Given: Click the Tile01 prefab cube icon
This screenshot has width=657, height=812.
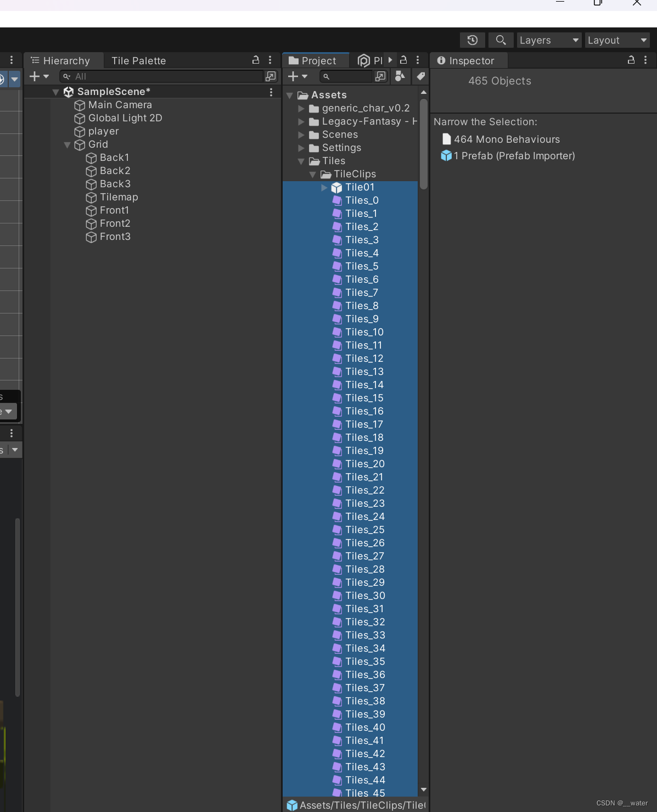Looking at the screenshot, I should pyautogui.click(x=337, y=188).
